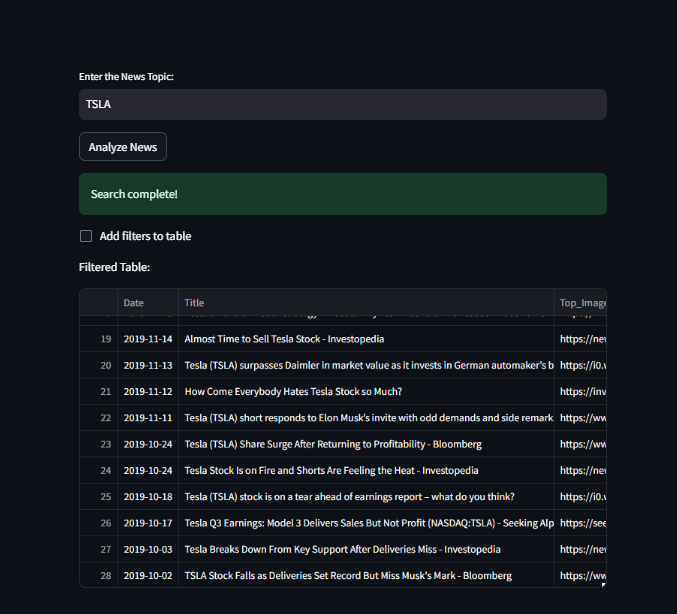Select date cell 2019-10-02
The height and width of the screenshot is (614, 677).
148,576
